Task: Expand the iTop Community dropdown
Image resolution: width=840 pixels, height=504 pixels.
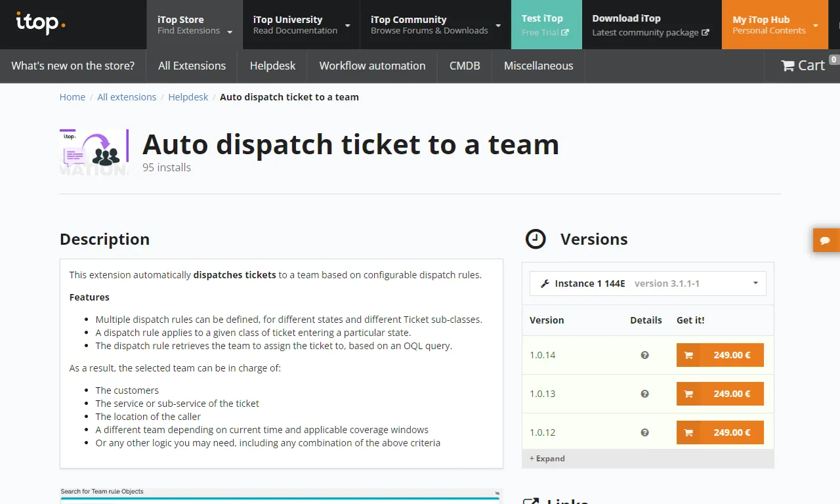Action: (x=436, y=24)
